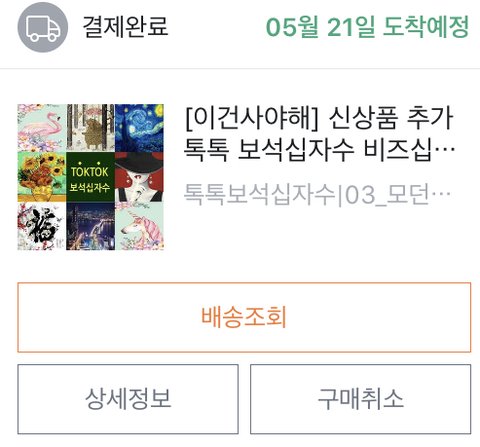
Task: Open the pink unicorn artwork tile
Action: tap(139, 226)
